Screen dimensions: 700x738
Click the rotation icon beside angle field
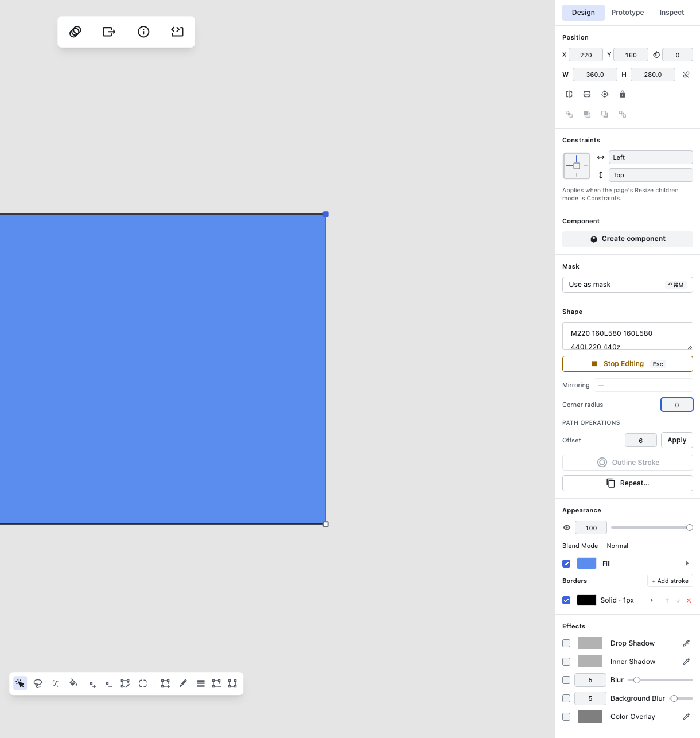pos(656,55)
